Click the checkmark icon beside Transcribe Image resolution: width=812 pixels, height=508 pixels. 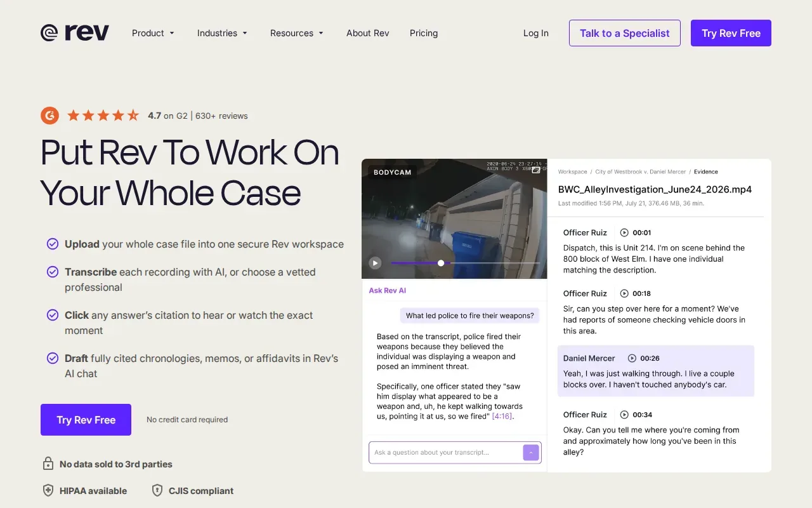(x=53, y=272)
